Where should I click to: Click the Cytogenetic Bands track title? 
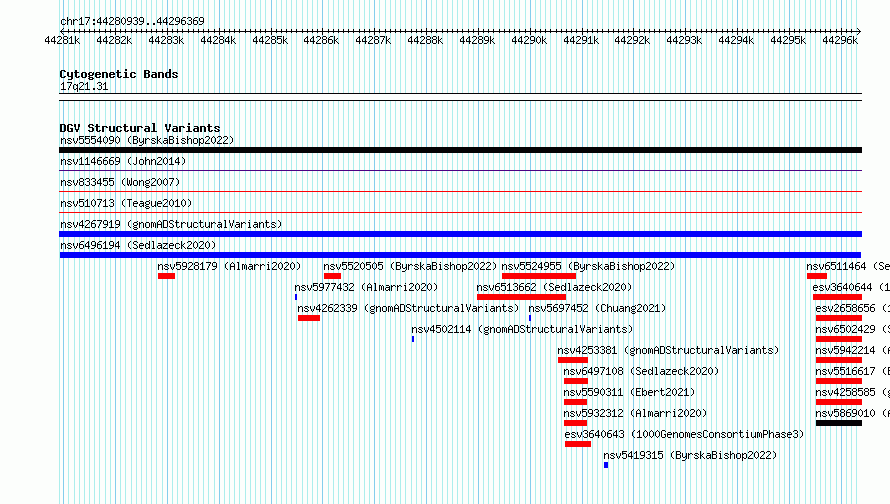point(119,74)
